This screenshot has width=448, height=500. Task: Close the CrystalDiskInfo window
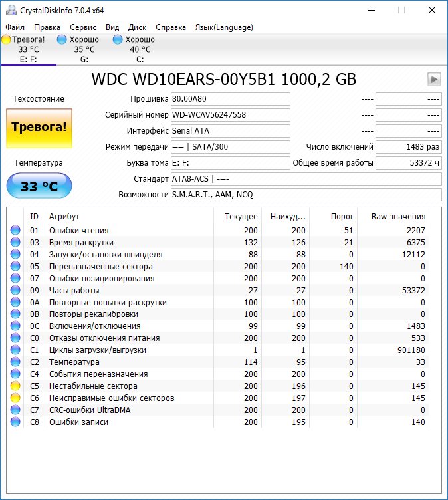click(x=432, y=10)
